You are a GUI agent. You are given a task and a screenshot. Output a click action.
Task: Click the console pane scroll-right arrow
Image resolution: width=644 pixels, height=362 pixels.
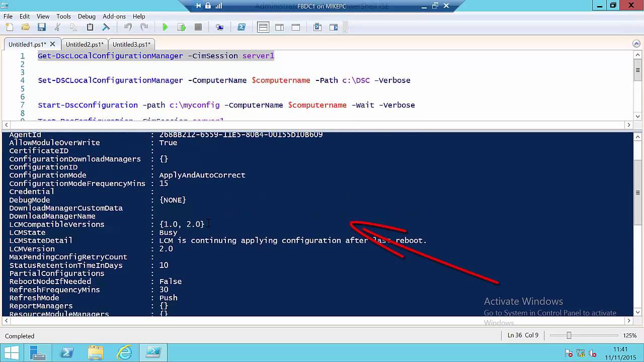pyautogui.click(x=629, y=320)
